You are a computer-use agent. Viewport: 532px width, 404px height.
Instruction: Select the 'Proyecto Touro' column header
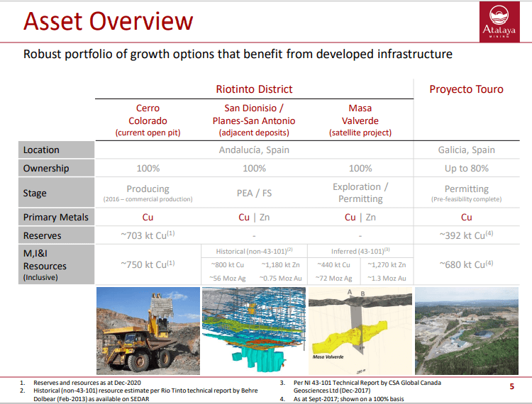click(466, 89)
